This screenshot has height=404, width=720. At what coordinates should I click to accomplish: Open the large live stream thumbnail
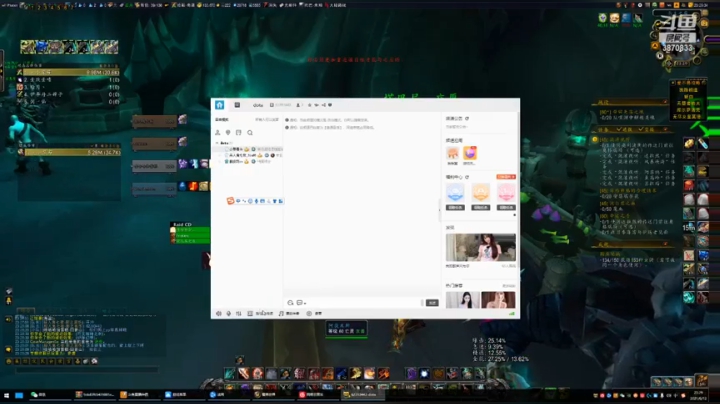pyautogui.click(x=480, y=247)
